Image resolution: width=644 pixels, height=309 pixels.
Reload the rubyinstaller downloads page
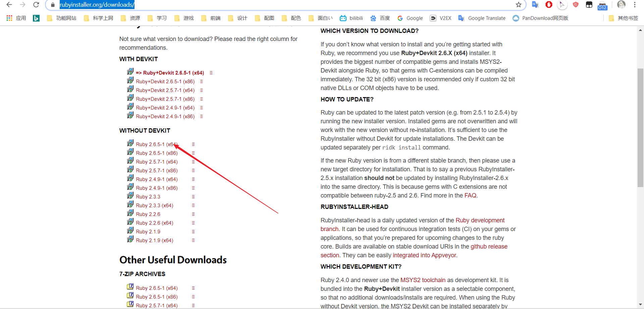coord(36,5)
